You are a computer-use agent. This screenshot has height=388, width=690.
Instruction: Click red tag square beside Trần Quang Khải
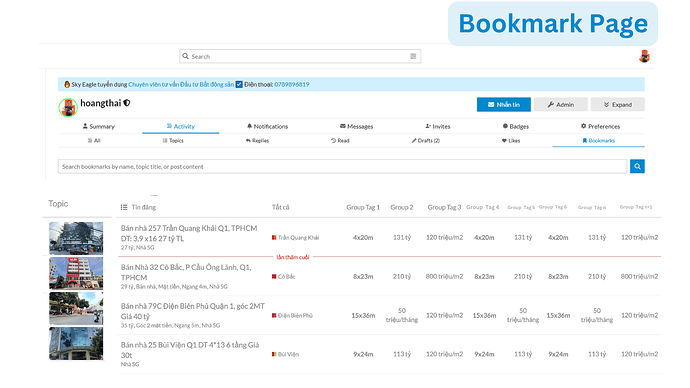(274, 238)
